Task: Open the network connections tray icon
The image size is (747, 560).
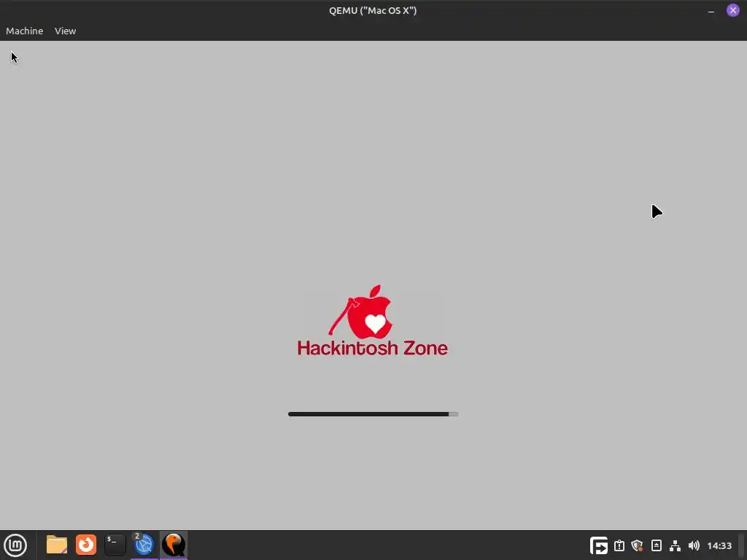Action: (x=675, y=545)
